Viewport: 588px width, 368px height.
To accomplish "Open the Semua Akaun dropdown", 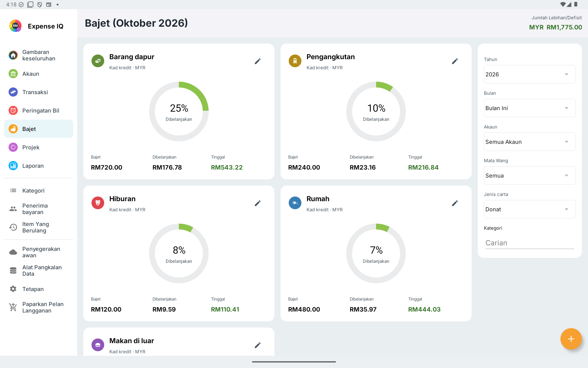I will 530,142.
